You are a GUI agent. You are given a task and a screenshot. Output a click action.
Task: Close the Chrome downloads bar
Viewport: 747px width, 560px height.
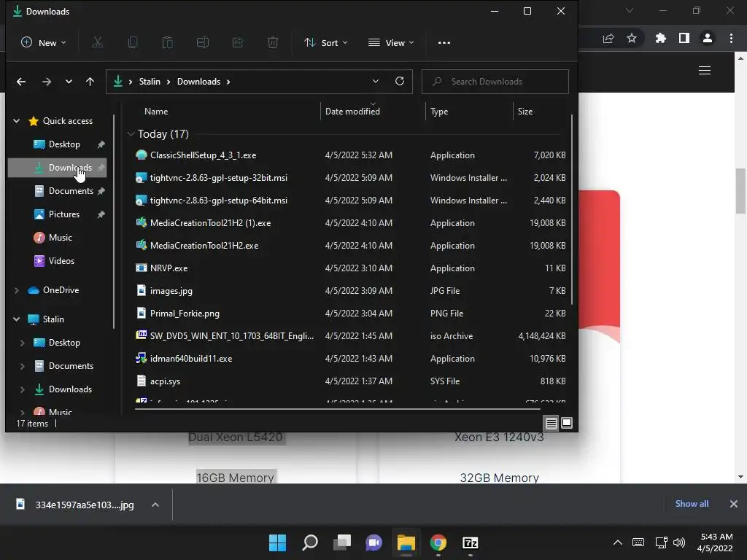(734, 504)
